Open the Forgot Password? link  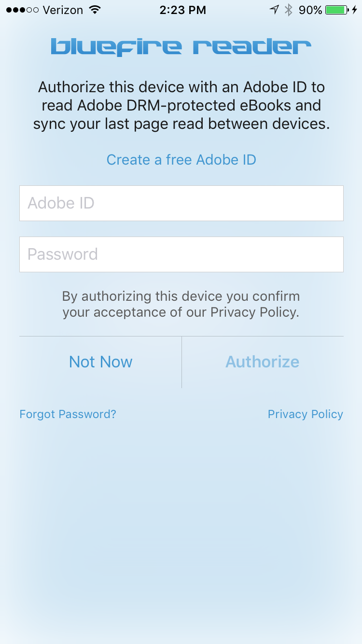pos(68,414)
